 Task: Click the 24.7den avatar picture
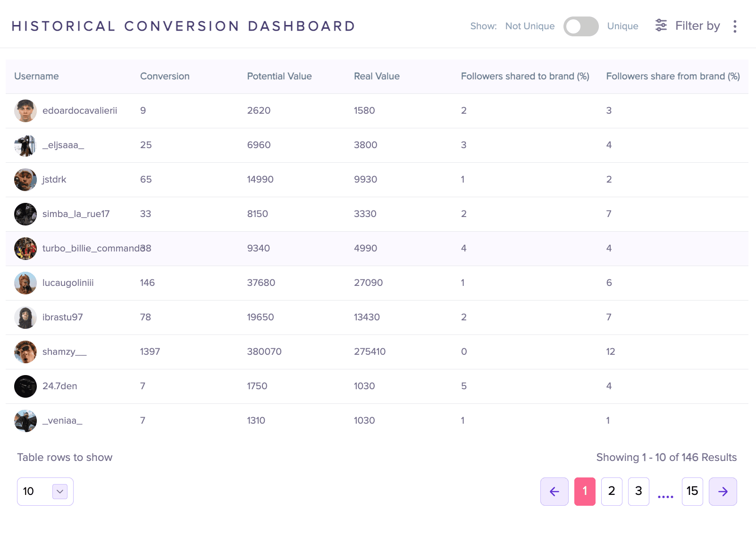[x=25, y=386]
